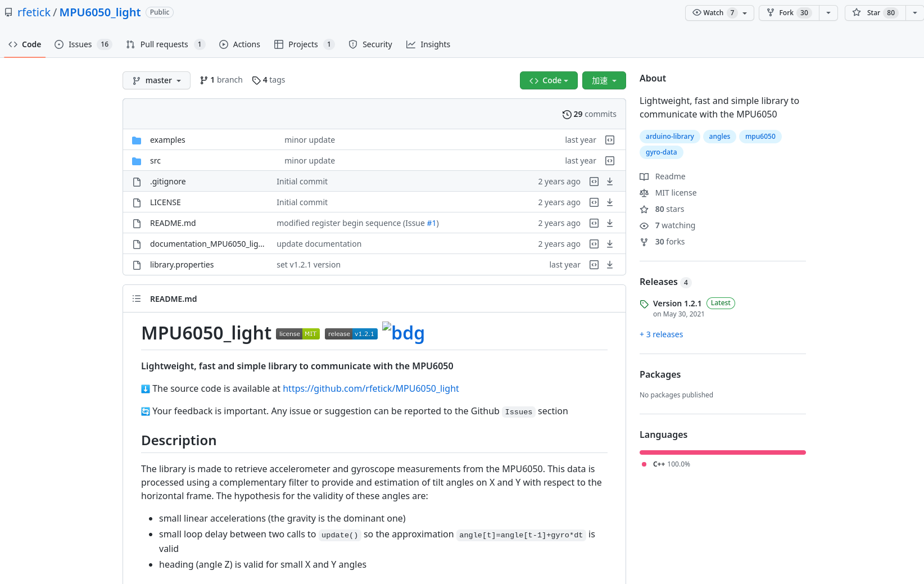Open the master branch dropdown
924x584 pixels.
(x=156, y=80)
